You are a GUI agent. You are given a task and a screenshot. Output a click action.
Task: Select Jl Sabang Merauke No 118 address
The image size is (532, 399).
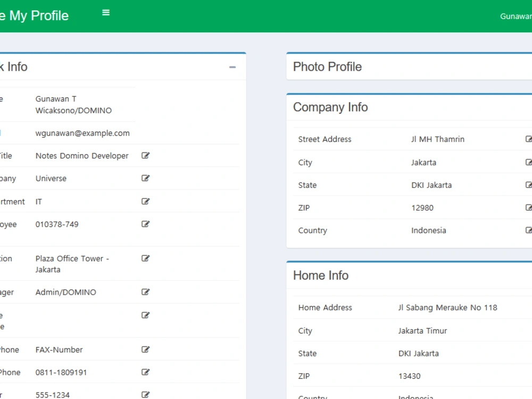click(x=447, y=307)
